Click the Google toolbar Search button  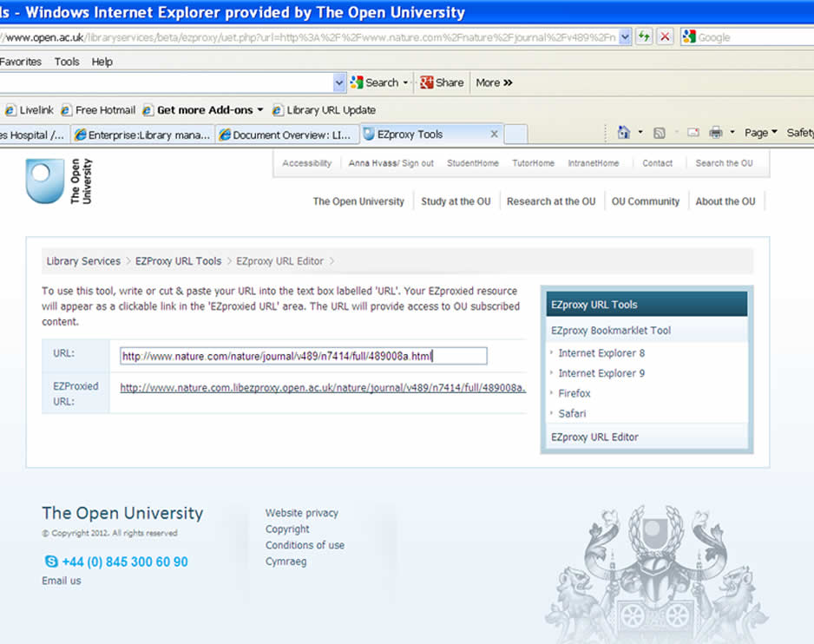coord(375,82)
